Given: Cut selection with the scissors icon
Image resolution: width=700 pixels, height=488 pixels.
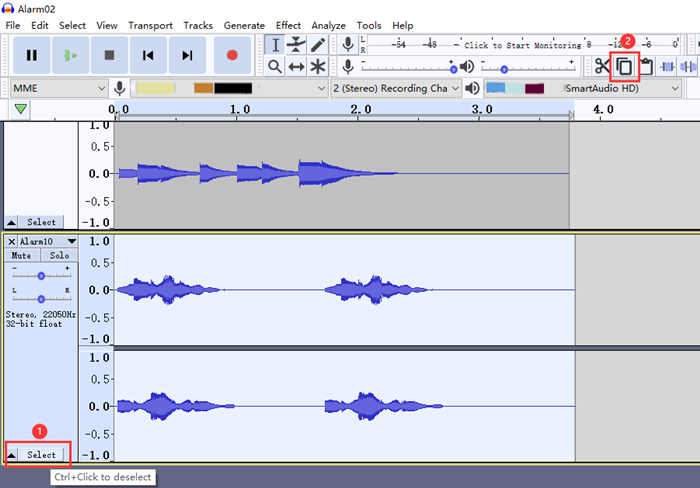Looking at the screenshot, I should (x=602, y=67).
